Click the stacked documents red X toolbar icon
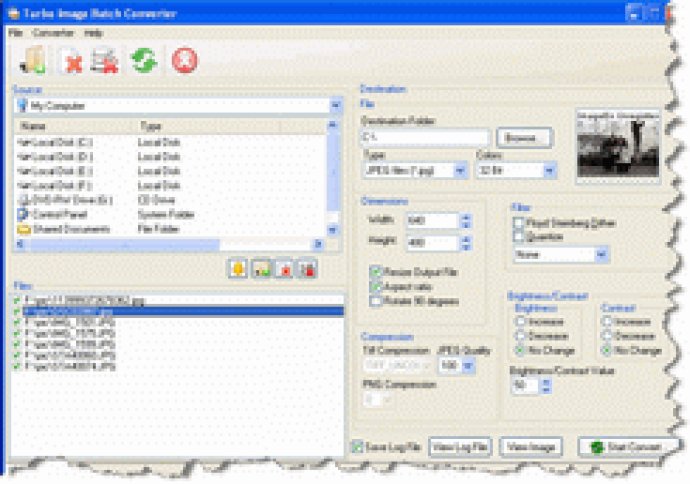Image resolution: width=690 pixels, height=484 pixels. (x=105, y=60)
